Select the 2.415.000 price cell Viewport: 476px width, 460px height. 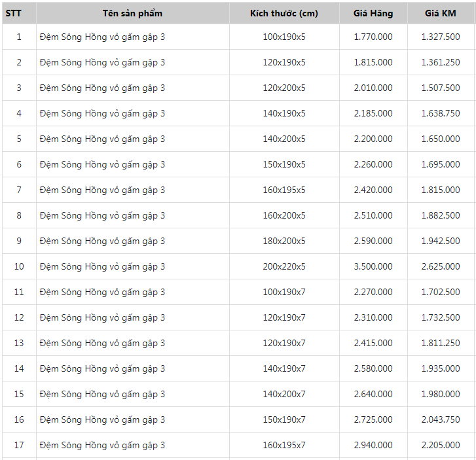tap(373, 343)
